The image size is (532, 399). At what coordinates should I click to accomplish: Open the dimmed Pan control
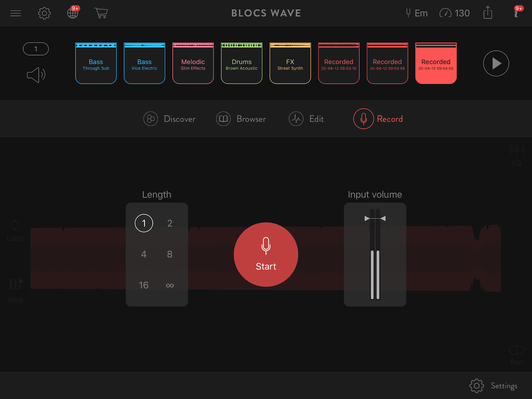(x=517, y=355)
